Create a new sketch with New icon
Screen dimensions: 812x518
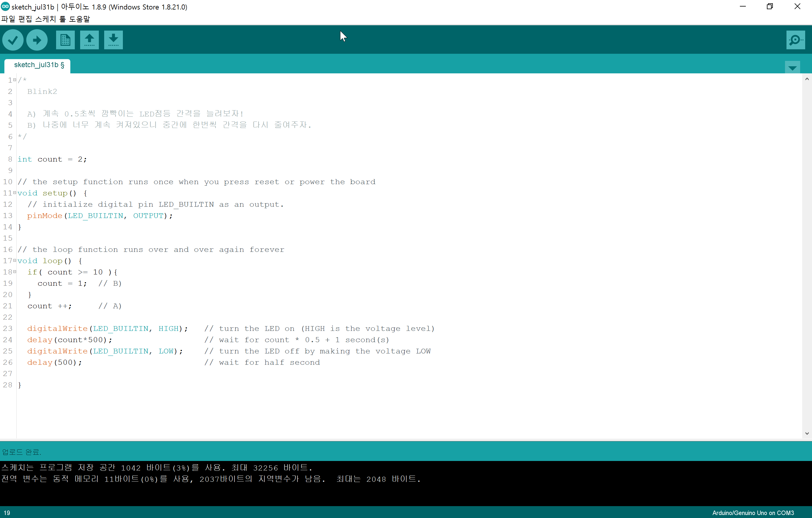click(65, 40)
